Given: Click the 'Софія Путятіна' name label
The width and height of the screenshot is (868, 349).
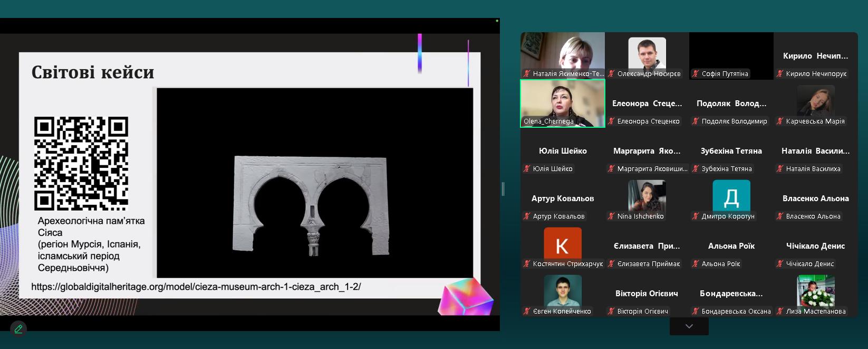Looking at the screenshot, I should (725, 74).
